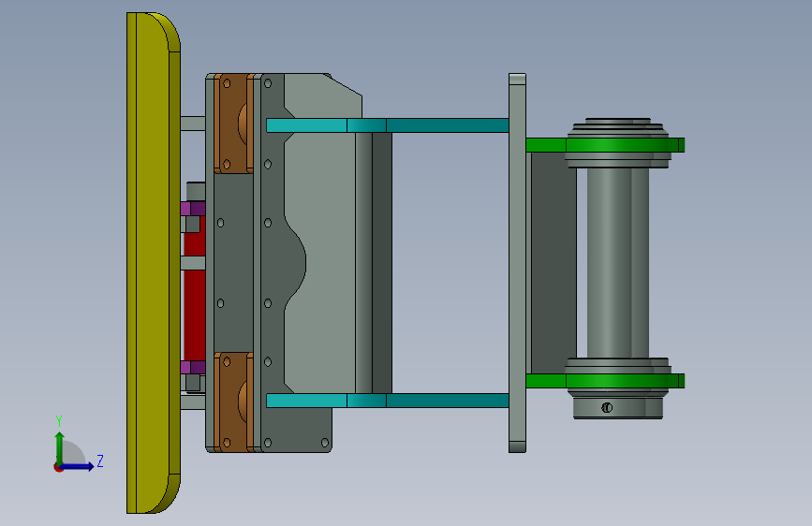Image resolution: width=812 pixels, height=526 pixels.
Task: Click the lower green bracket arm
Action: coord(605,381)
